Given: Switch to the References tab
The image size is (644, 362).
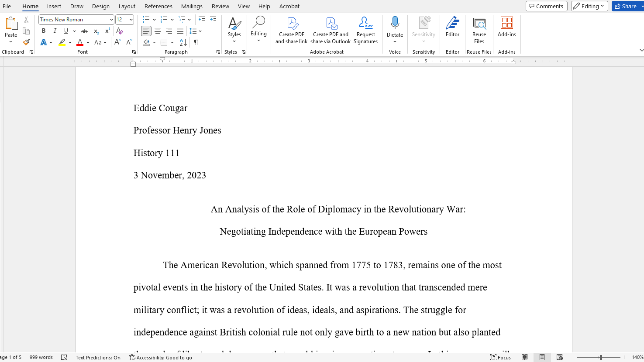Looking at the screenshot, I should (158, 6).
